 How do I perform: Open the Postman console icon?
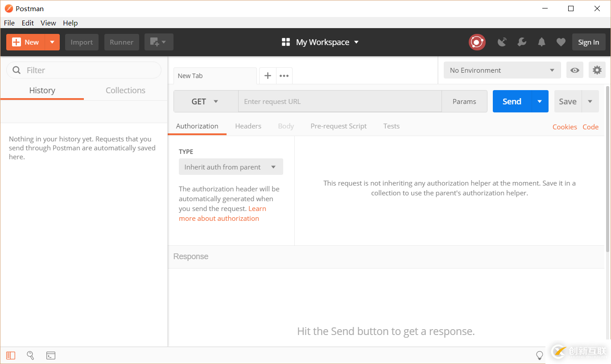point(51,356)
